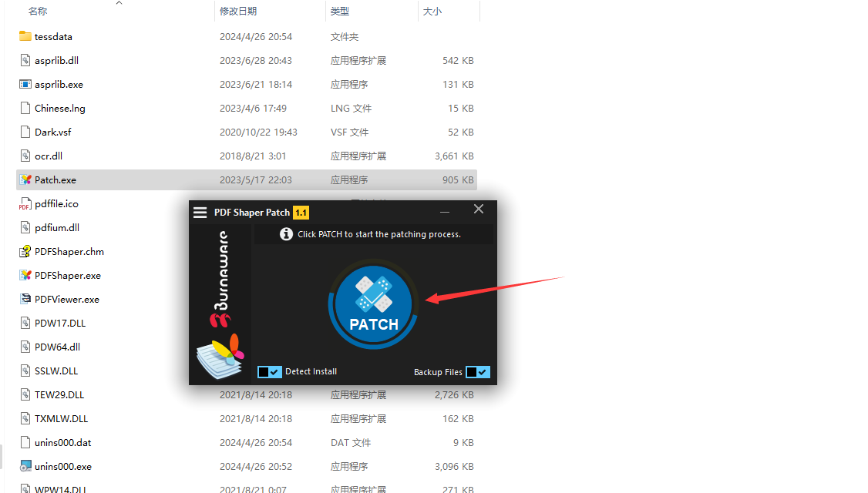Click the file name text SSLW.DLL
Viewport: 868px width, 493px height.
(56, 371)
